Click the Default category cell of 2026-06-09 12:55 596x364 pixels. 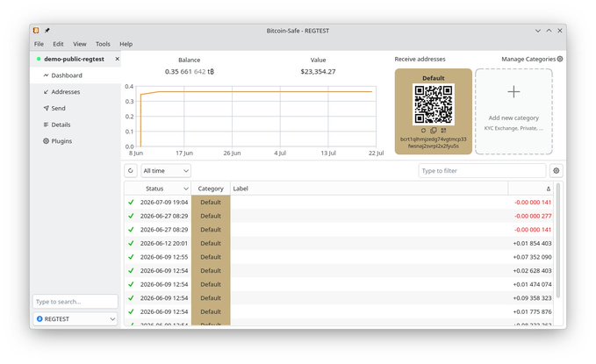click(x=211, y=257)
